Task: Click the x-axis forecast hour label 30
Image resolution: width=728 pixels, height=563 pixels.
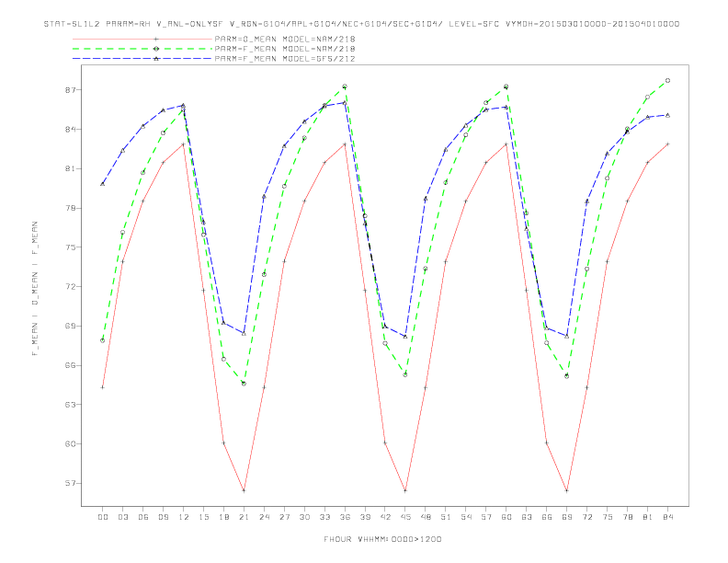Action: click(304, 517)
